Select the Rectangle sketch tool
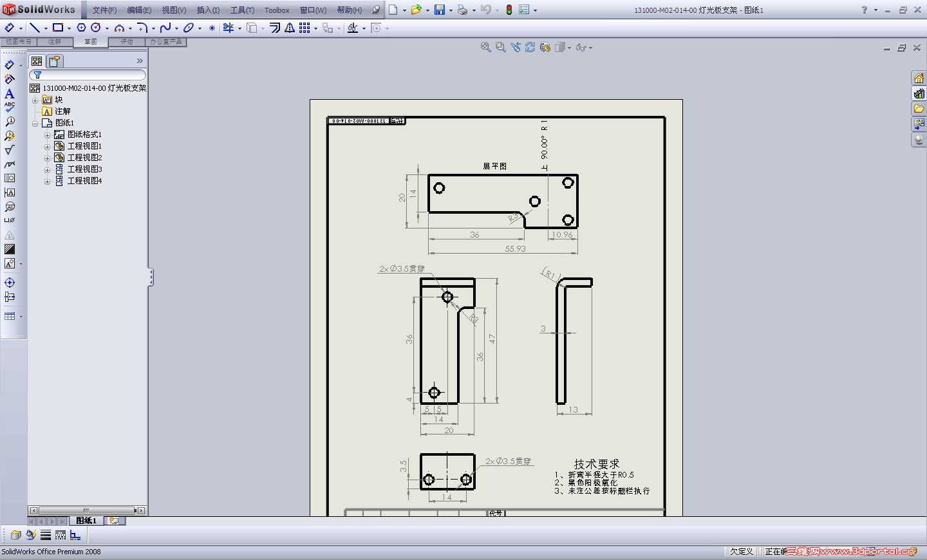 (x=58, y=28)
